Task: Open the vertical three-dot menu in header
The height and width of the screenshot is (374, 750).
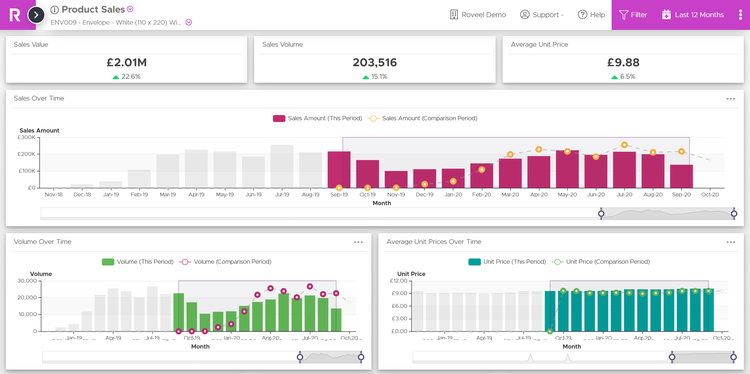Action: pos(740,15)
